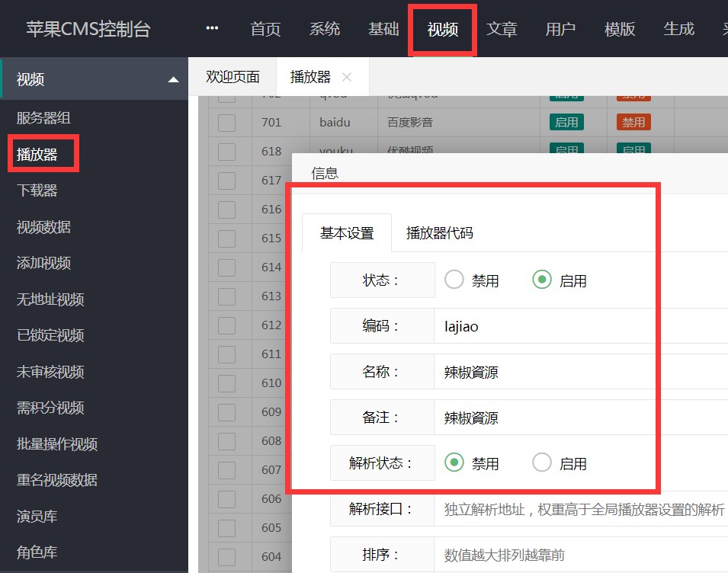The image size is (728, 573).
Task: Open the three-dots menu in top bar
Action: pos(212,28)
